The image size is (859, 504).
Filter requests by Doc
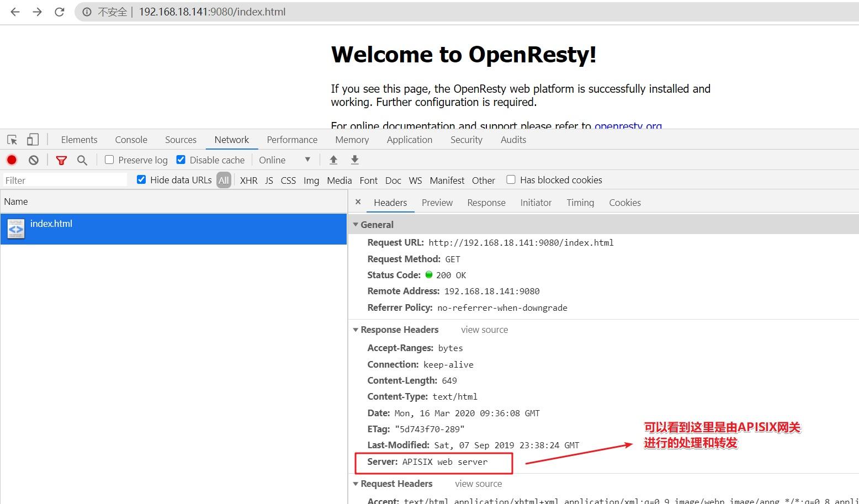coord(393,180)
